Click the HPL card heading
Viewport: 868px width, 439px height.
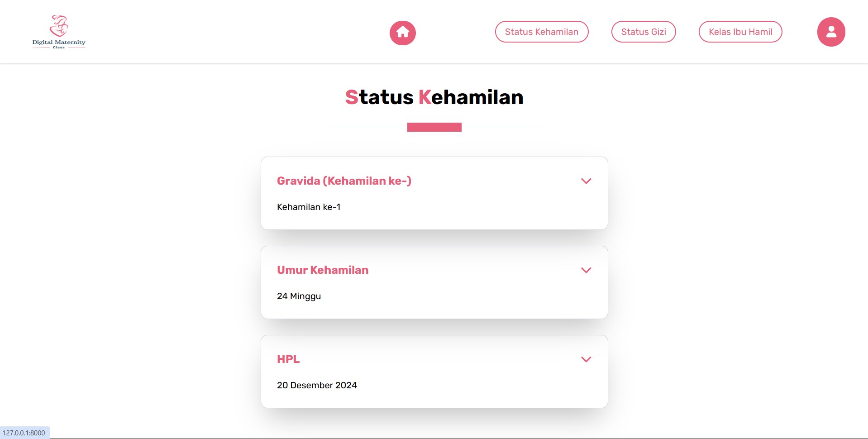[288, 359]
